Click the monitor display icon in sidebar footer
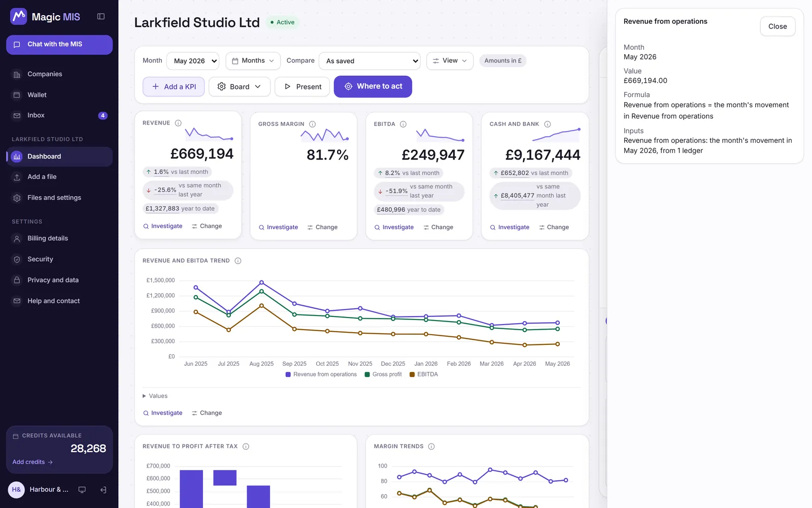The width and height of the screenshot is (812, 508). [x=82, y=490]
